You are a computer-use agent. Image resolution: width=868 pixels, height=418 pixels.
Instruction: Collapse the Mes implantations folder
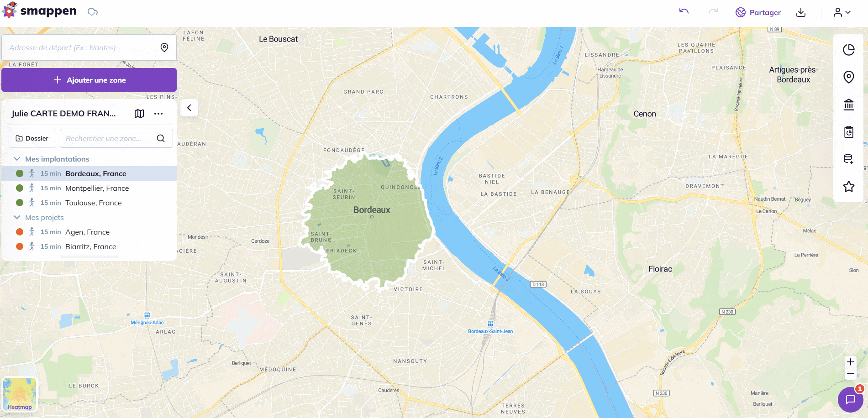(17, 159)
